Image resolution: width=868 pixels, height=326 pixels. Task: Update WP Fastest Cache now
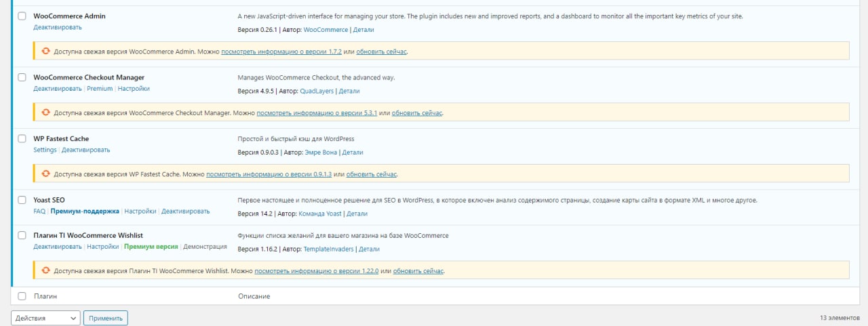[372, 174]
